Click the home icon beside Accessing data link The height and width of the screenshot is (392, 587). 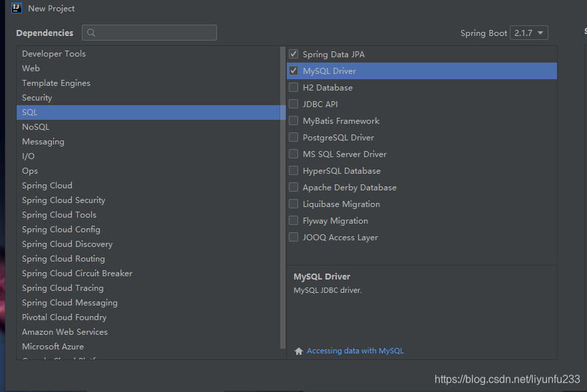tap(298, 351)
